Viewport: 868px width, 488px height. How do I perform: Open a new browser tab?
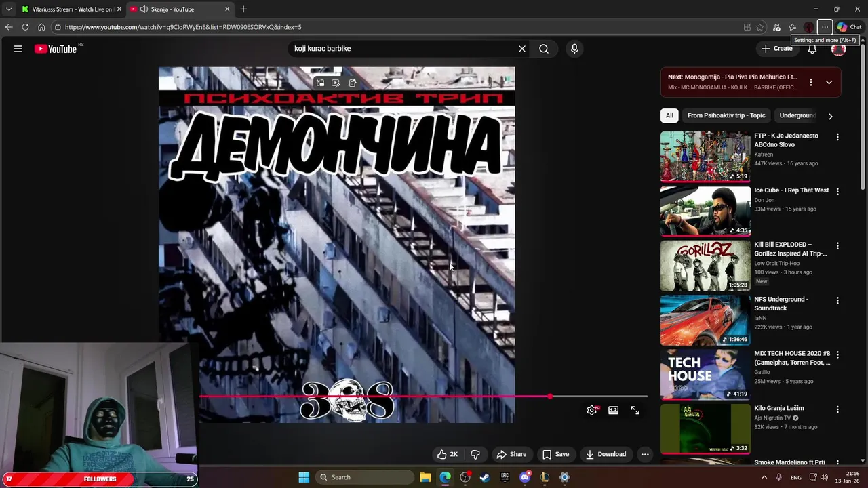(243, 9)
